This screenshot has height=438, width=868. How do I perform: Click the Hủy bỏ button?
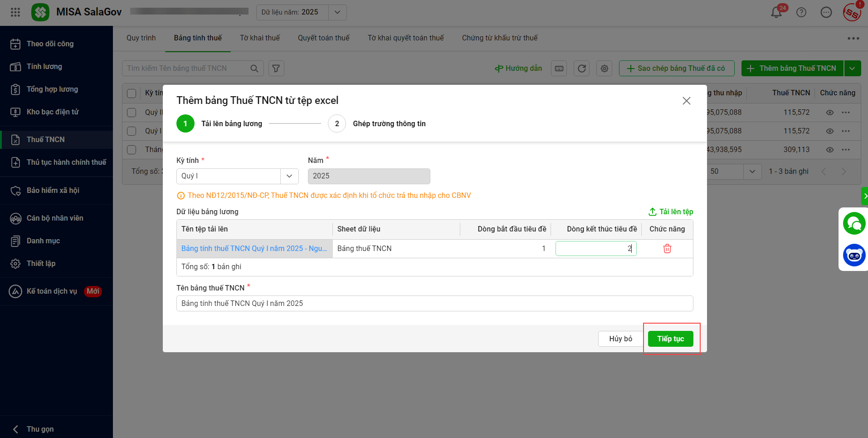tap(620, 339)
